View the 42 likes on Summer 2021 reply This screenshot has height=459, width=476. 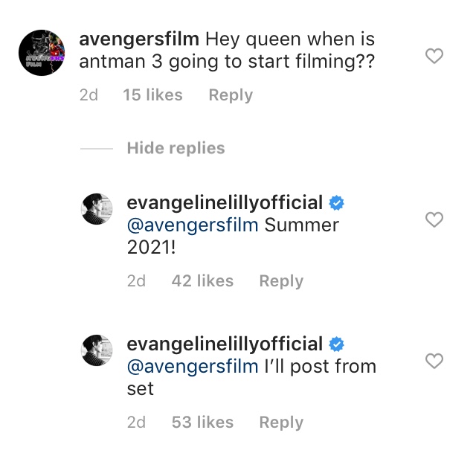(x=202, y=281)
